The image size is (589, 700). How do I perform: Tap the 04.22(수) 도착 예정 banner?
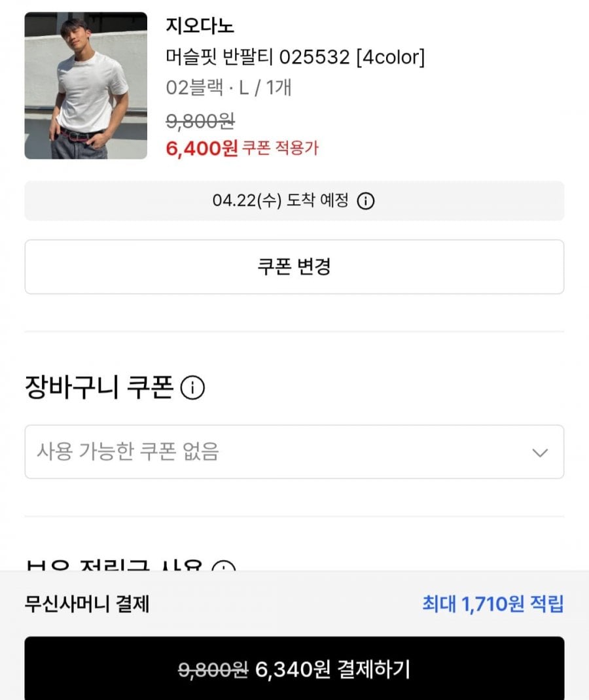click(x=294, y=201)
